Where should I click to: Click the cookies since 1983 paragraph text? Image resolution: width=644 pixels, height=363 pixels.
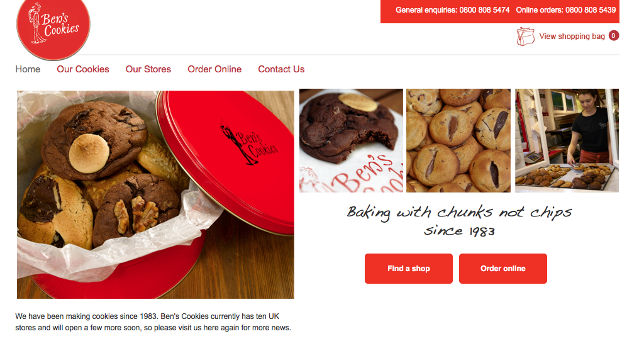[153, 322]
